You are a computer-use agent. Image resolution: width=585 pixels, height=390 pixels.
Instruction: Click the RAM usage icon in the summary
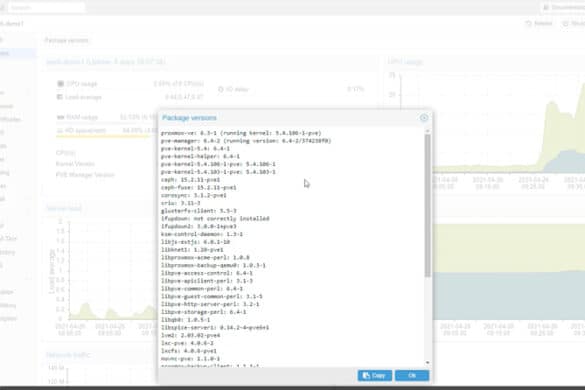pyautogui.click(x=60, y=117)
